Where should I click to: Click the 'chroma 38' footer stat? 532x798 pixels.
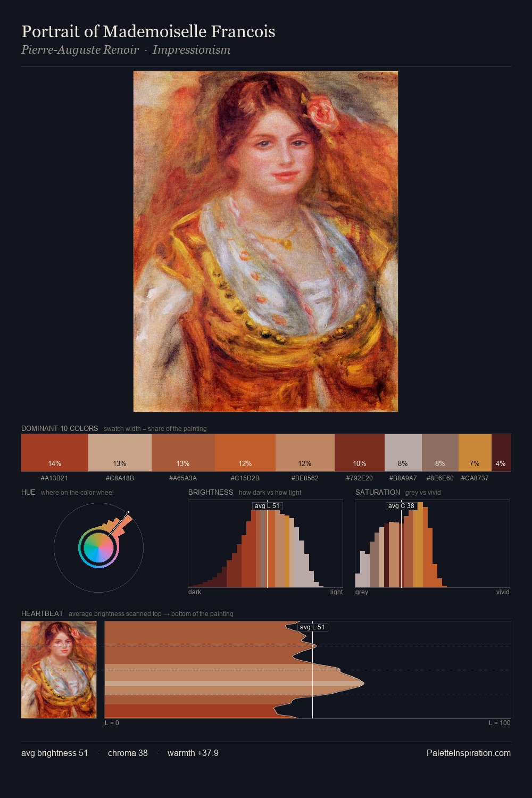[128, 753]
